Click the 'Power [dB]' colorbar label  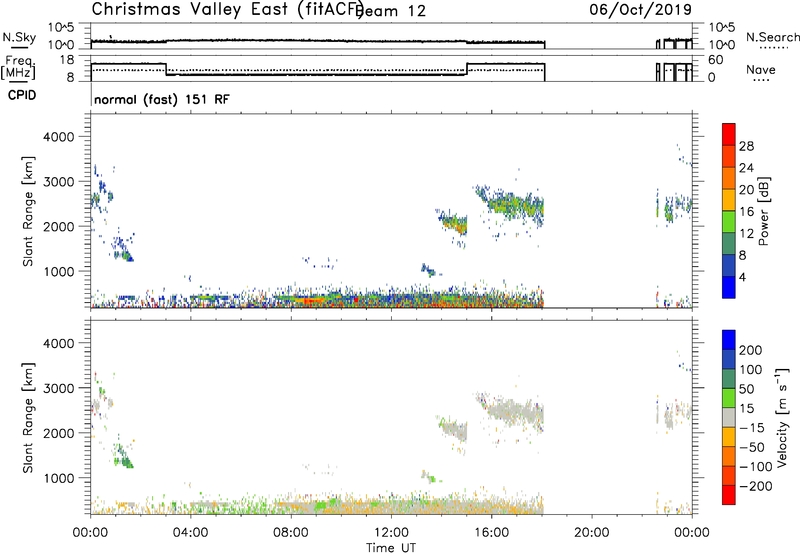coord(763,211)
